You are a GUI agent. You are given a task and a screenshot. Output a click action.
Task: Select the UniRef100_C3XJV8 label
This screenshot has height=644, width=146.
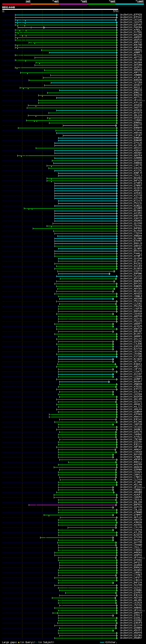(x=131, y=527)
